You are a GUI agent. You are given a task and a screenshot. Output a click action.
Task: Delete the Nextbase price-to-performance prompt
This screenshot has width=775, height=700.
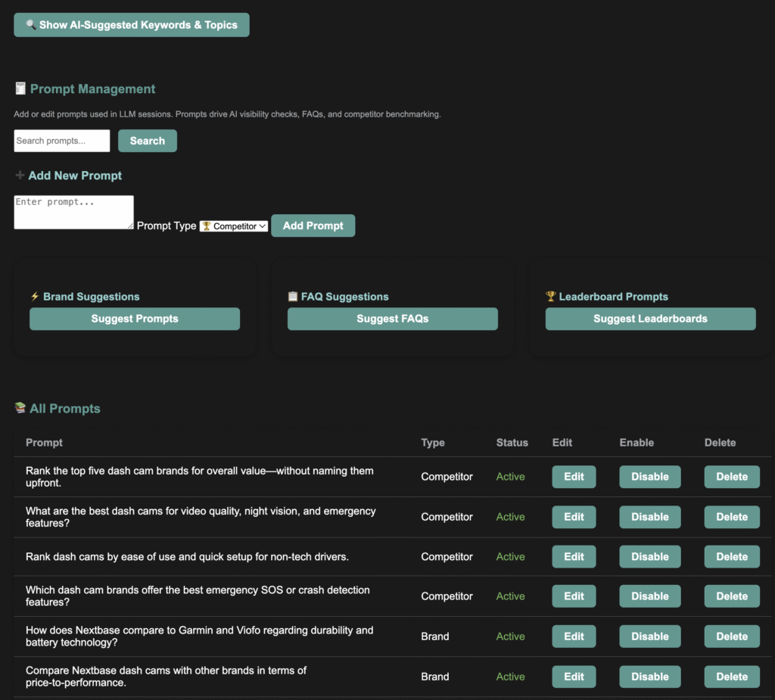[732, 677]
